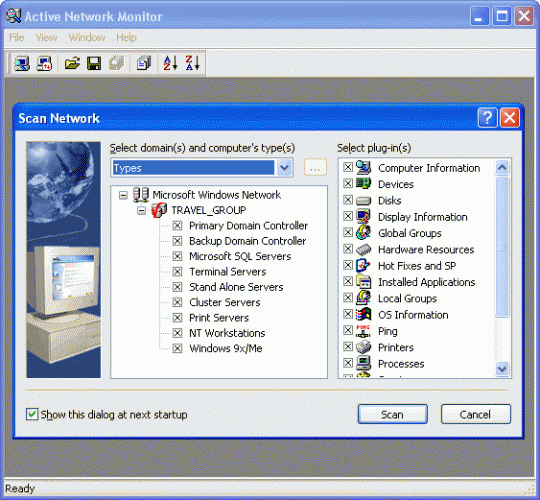This screenshot has width=540, height=500.
Task: Uncheck the Computer Information plug-in checkbox
Action: pyautogui.click(x=348, y=167)
